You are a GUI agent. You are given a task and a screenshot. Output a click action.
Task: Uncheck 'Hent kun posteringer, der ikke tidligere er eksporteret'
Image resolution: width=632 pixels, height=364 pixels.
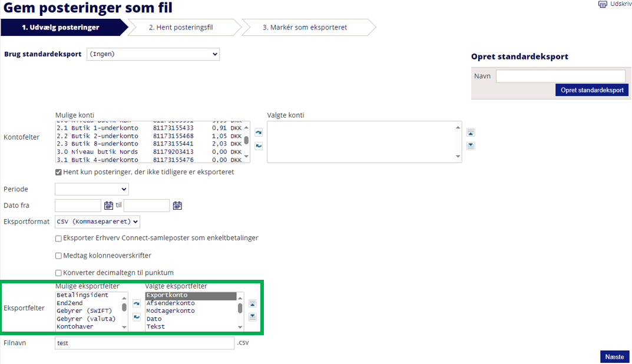coord(58,173)
